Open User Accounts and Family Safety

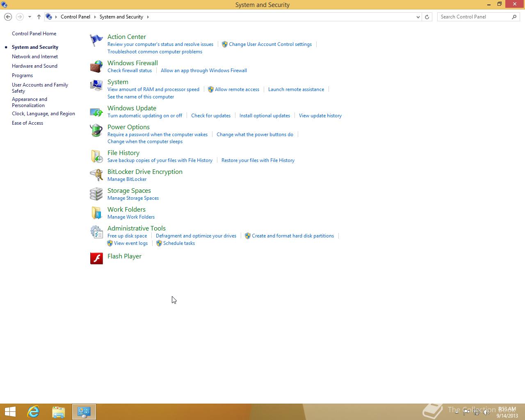tap(40, 88)
